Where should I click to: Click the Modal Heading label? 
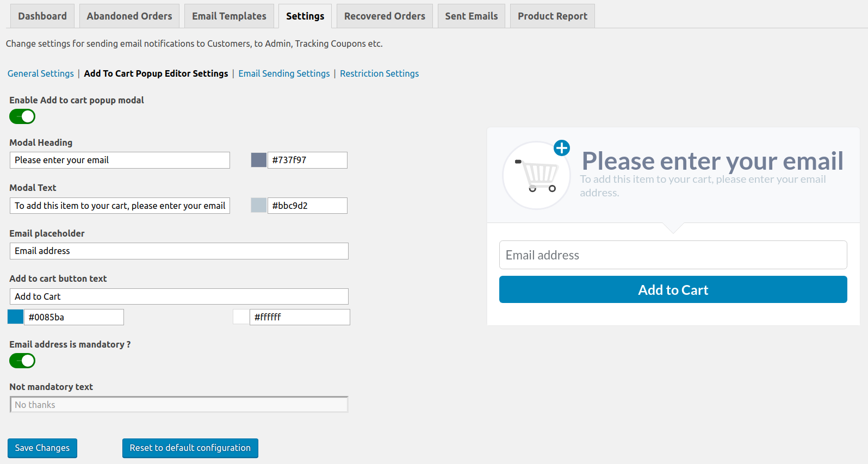pyautogui.click(x=41, y=143)
